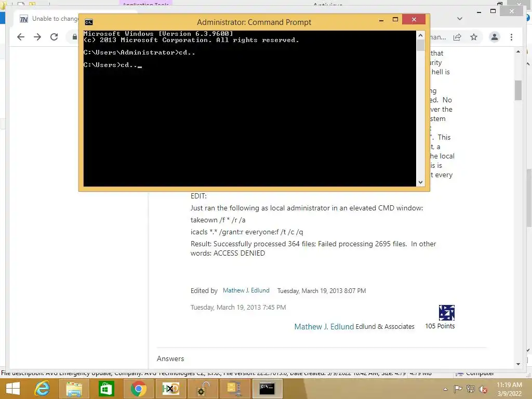Viewport: 532px width, 399px height.
Task: Click the author's blue avatar image
Action: pos(446,312)
